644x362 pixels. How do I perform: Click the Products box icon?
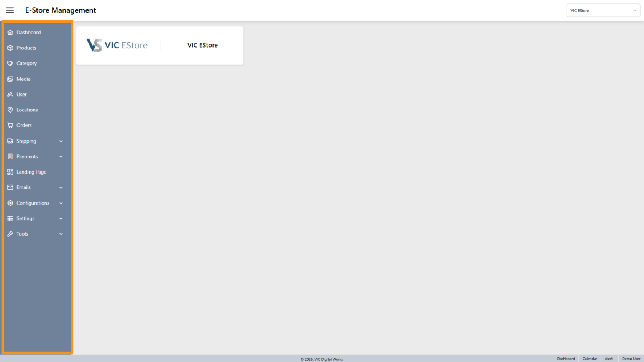[10, 48]
